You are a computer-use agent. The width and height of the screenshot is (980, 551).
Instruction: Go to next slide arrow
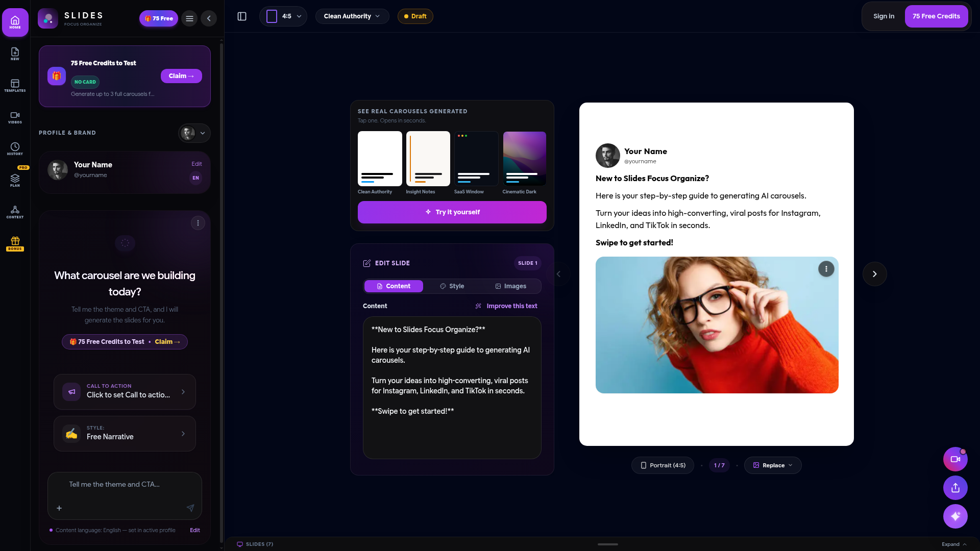pos(874,274)
